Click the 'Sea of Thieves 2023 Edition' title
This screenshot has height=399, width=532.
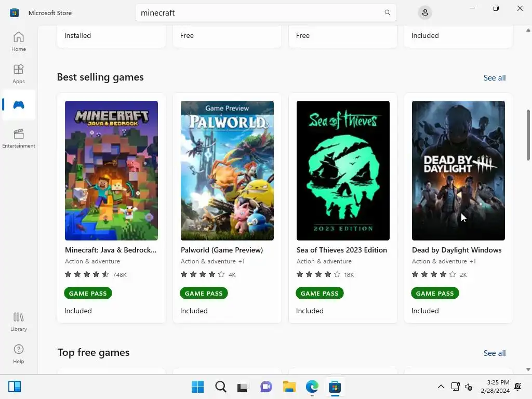[342, 250]
